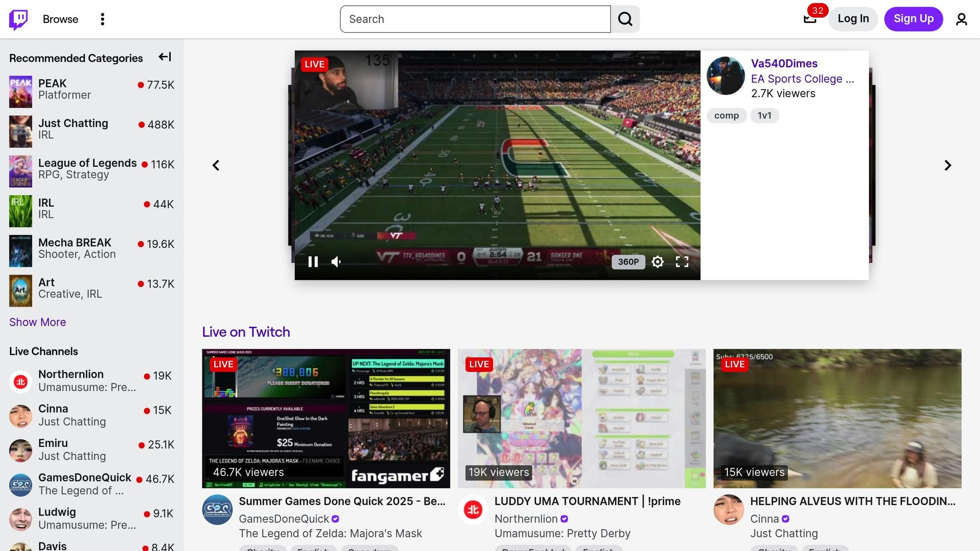Enter fullscreen on the featured stream

pos(682,262)
